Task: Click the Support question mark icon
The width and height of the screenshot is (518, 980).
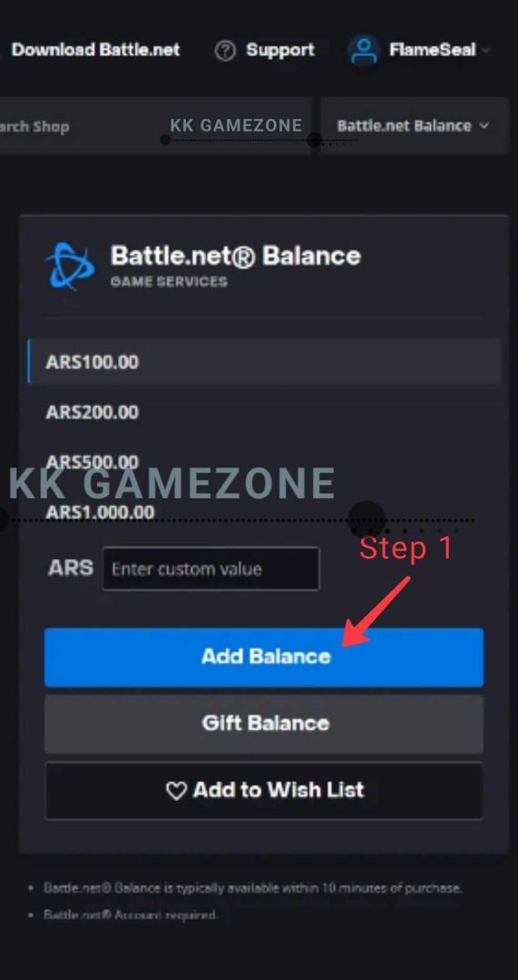Action: pyautogui.click(x=225, y=51)
